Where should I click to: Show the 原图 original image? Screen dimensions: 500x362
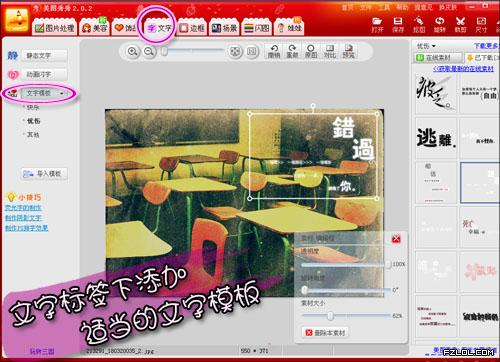[311, 51]
